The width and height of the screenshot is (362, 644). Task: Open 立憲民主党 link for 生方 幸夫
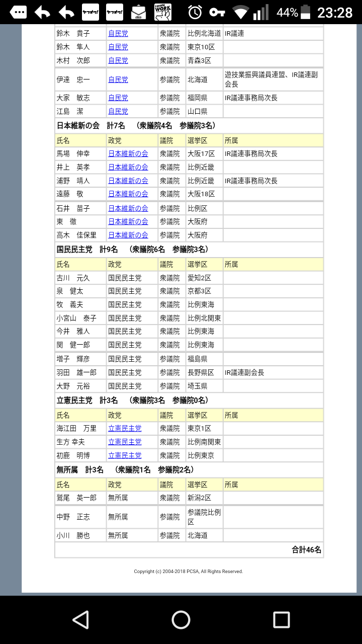[x=125, y=442]
